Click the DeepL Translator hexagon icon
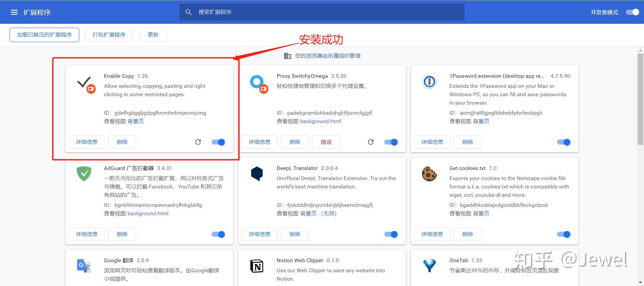 tap(257, 174)
